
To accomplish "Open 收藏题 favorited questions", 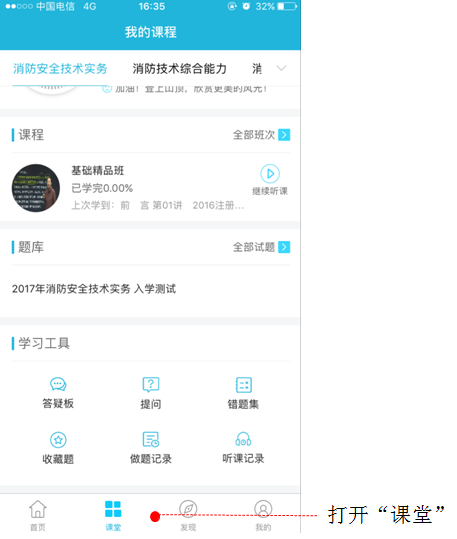I will coord(58,448).
